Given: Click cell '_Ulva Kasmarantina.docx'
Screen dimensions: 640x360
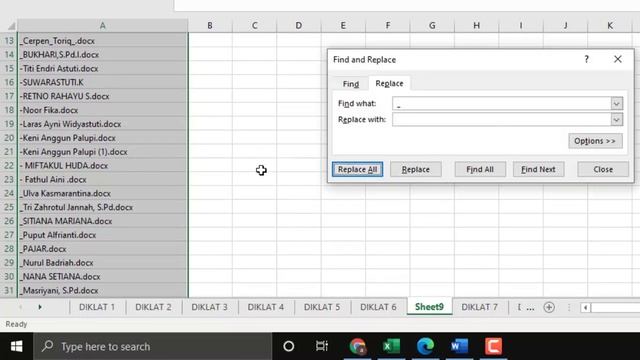Looking at the screenshot, I should pos(102,193).
